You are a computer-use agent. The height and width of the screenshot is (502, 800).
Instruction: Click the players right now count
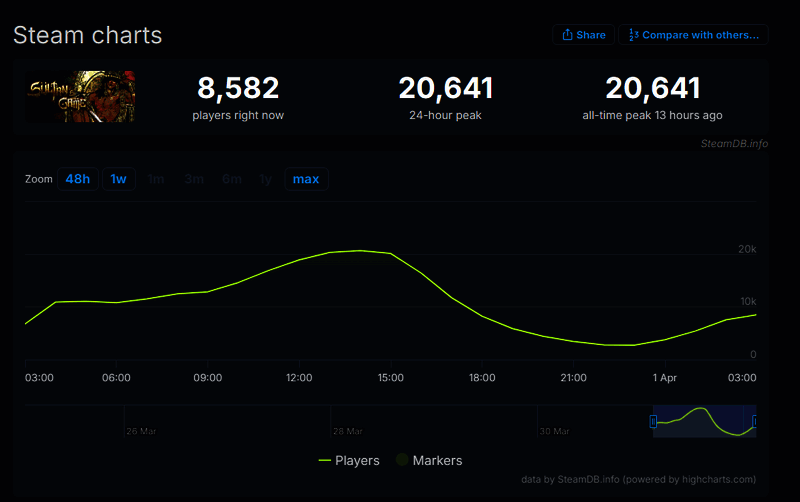point(238,89)
